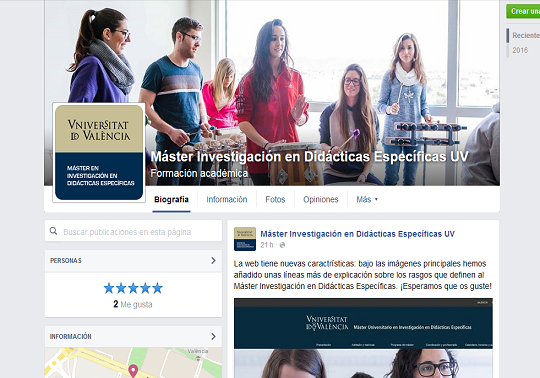The image size is (540, 378).
Task: Expand the INFORMACIÓN section chevron
Action: (214, 336)
